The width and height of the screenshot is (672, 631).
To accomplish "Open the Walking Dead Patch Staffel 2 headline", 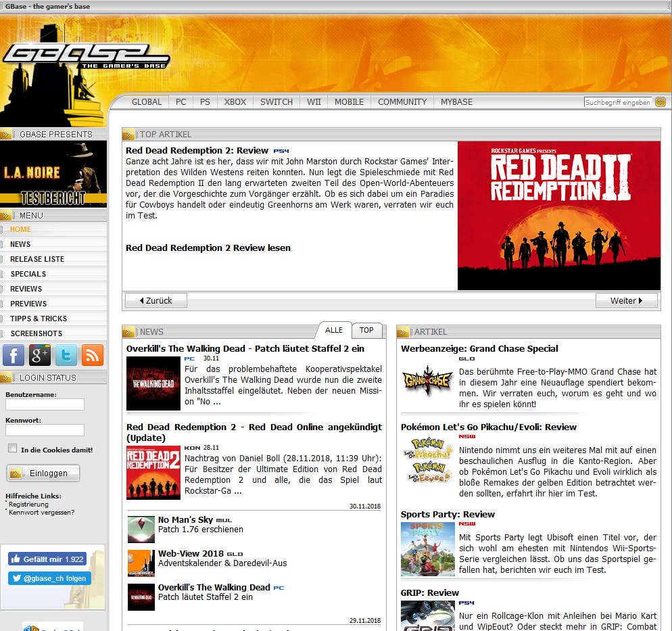I will (x=245, y=348).
